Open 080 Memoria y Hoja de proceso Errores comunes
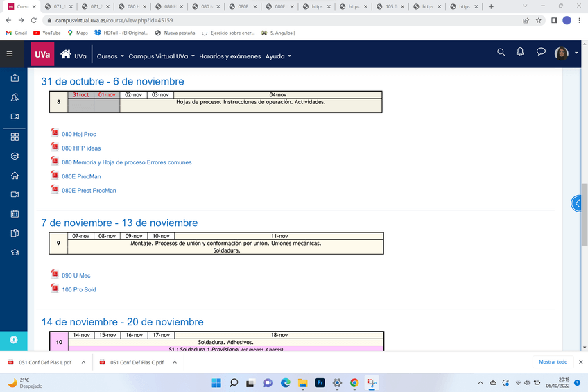 pos(126,162)
